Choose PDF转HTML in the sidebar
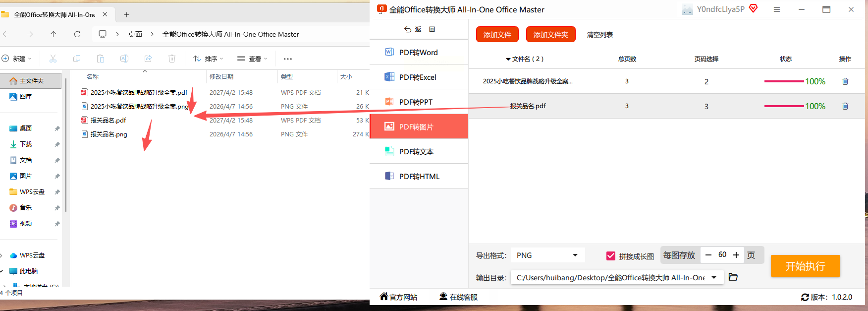This screenshot has width=868, height=311. tap(419, 176)
